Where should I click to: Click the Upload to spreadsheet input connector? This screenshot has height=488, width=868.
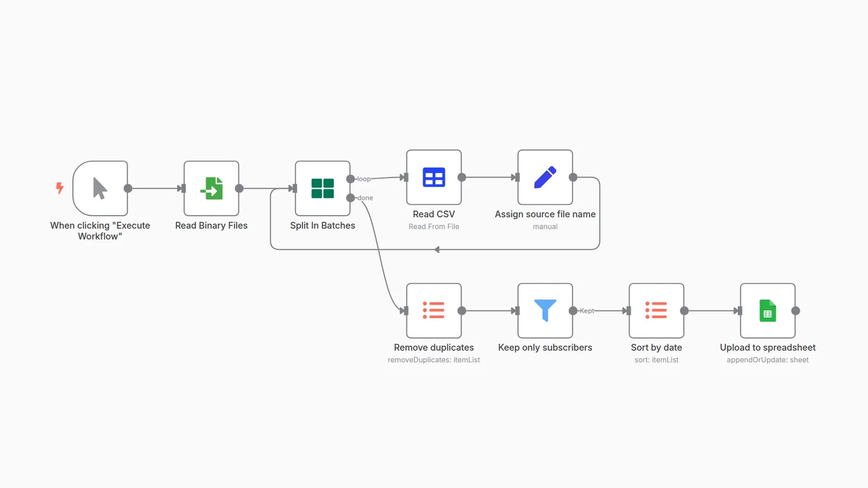(x=740, y=310)
